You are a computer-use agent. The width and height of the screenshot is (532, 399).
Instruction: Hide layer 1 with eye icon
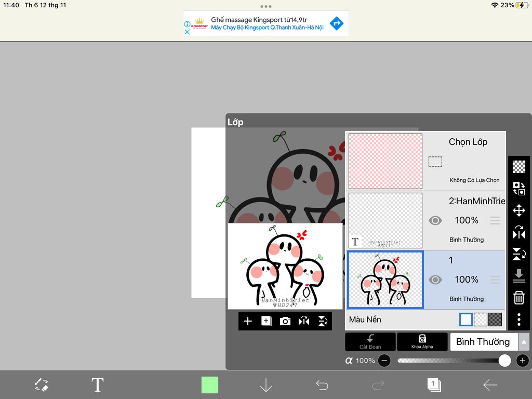(x=435, y=280)
